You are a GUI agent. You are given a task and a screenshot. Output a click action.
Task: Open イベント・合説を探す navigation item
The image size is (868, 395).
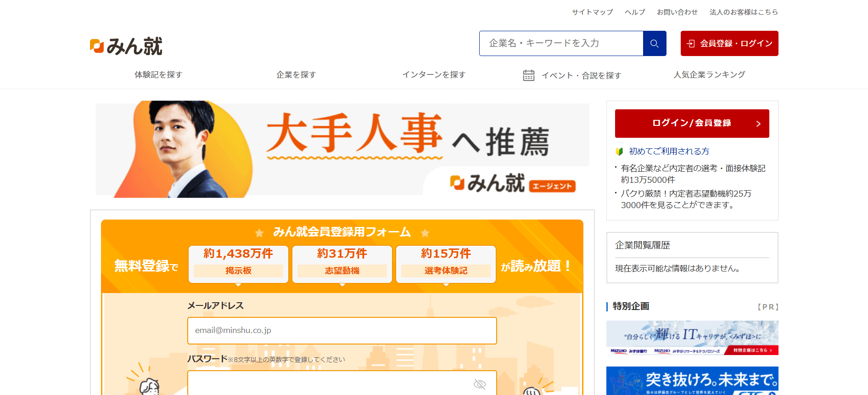tap(572, 75)
